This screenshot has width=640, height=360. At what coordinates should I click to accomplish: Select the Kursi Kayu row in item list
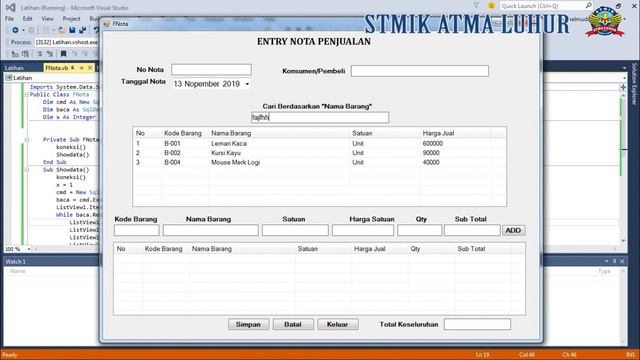point(319,153)
